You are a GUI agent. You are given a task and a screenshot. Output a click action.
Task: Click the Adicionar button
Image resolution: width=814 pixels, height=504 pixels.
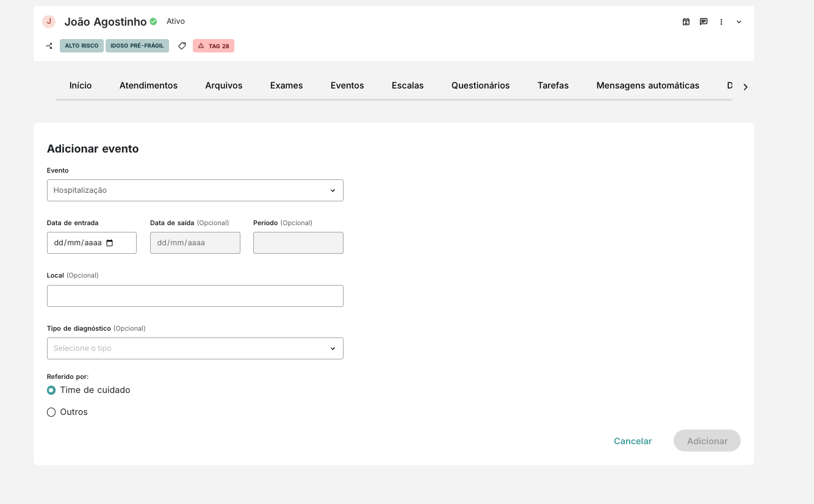pos(707,441)
